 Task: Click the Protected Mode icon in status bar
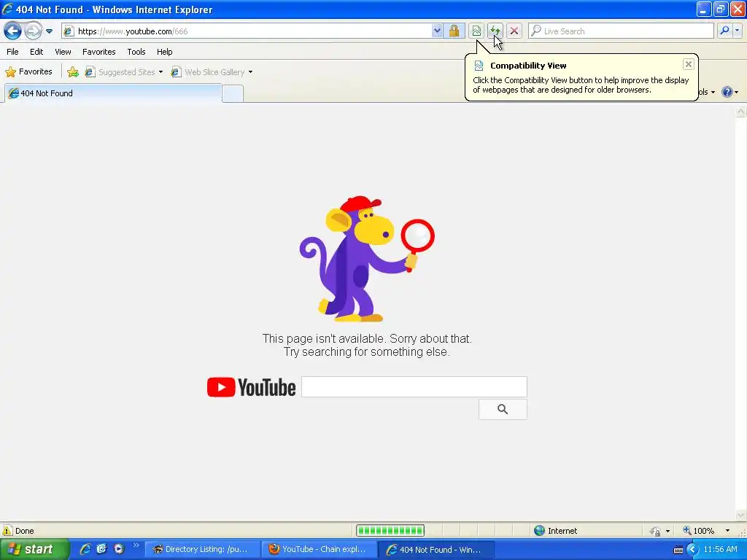[656, 531]
